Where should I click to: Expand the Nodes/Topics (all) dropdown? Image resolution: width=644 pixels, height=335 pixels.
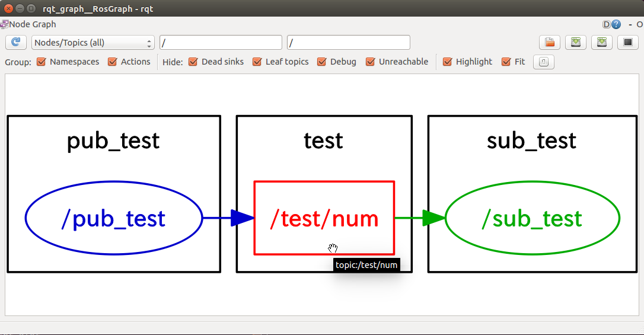tap(93, 43)
